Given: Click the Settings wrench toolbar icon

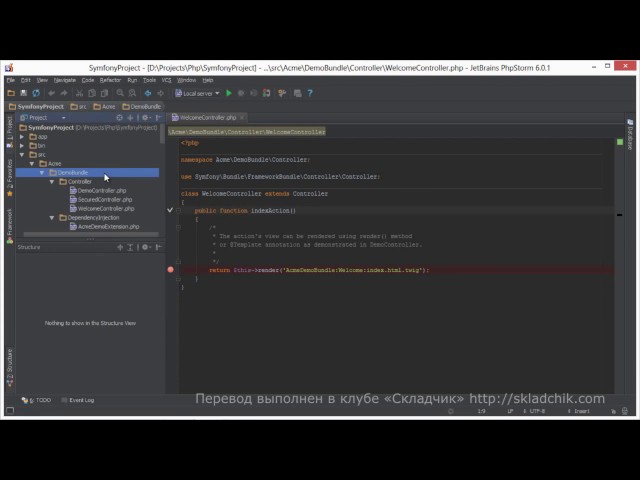Looking at the screenshot, I should (282, 93).
